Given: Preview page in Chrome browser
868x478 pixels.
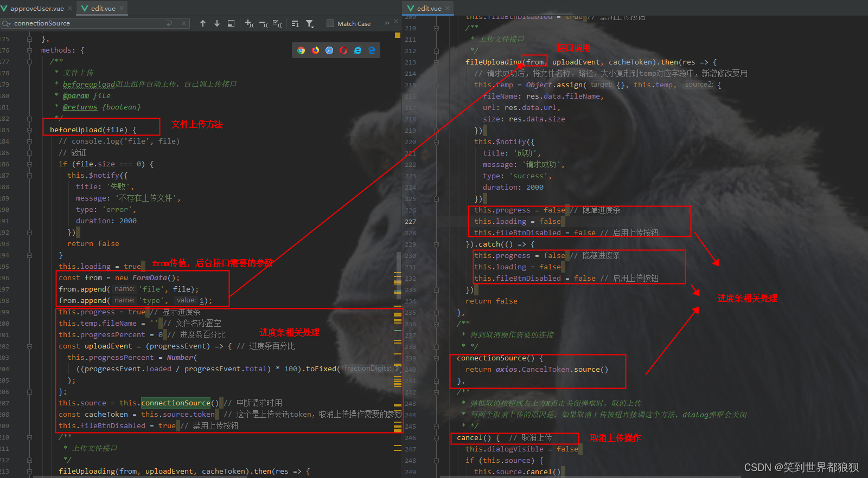Looking at the screenshot, I should [301, 50].
